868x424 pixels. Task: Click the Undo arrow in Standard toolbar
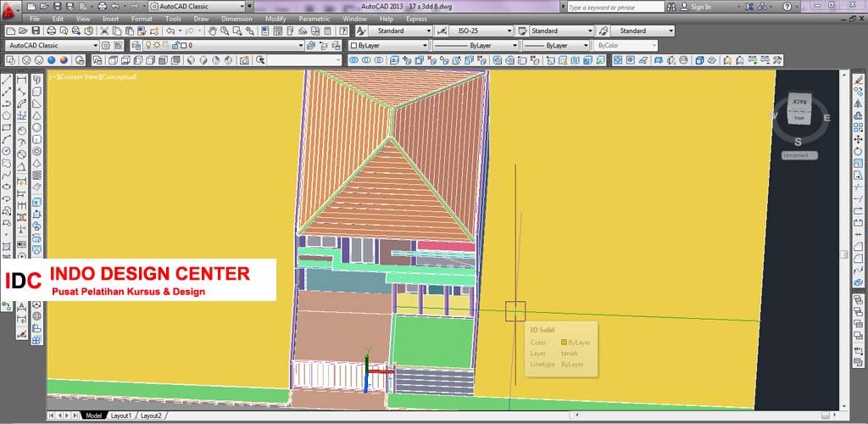click(170, 31)
